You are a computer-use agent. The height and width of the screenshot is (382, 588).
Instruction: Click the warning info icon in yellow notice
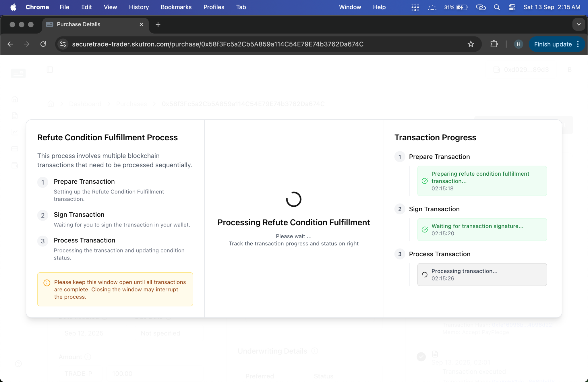pos(47,283)
